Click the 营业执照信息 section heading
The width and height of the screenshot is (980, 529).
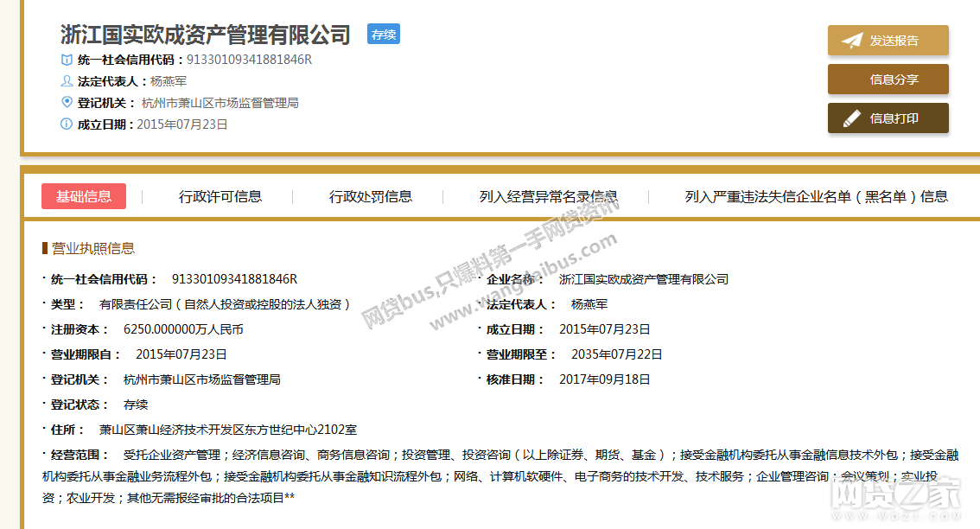click(93, 249)
